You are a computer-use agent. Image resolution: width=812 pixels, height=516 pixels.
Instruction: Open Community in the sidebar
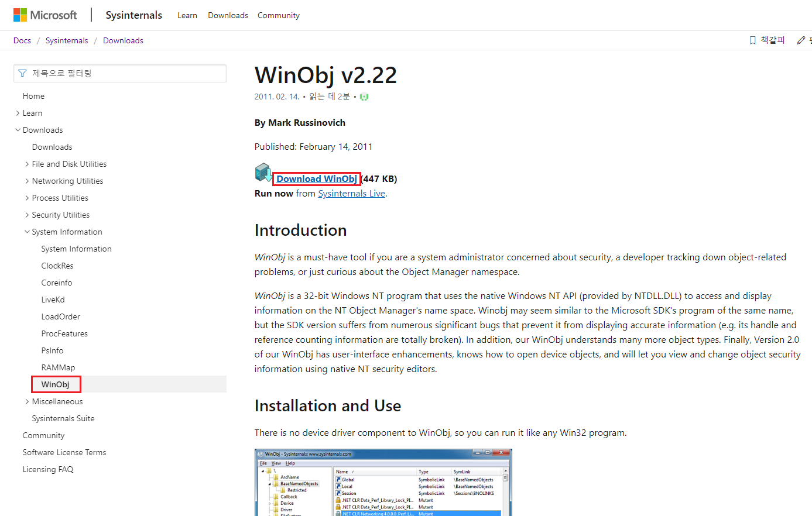click(x=43, y=435)
